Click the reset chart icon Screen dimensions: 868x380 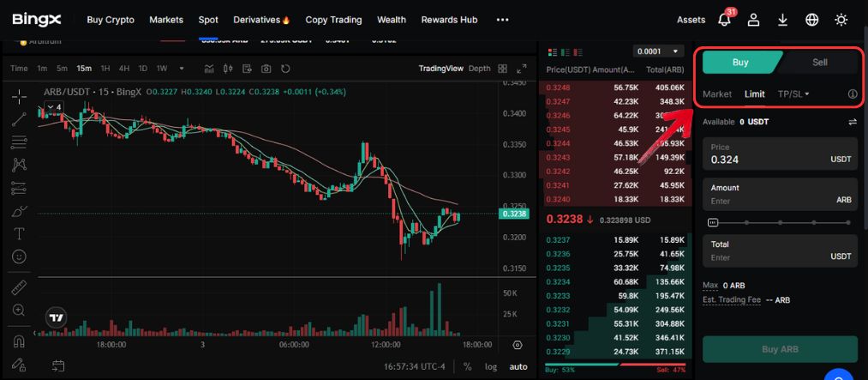(x=285, y=69)
